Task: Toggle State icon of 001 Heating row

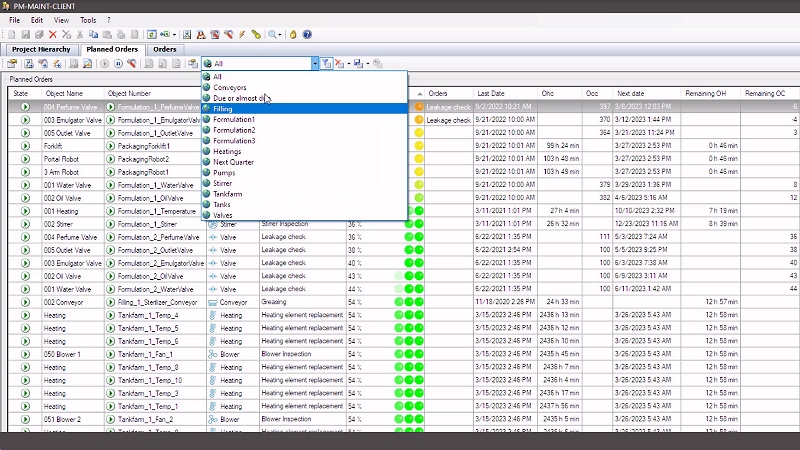Action: click(25, 211)
